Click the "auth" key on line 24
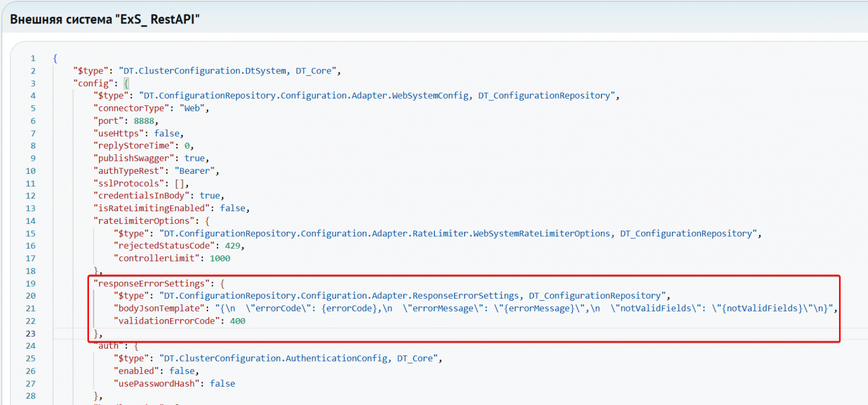 (x=110, y=346)
